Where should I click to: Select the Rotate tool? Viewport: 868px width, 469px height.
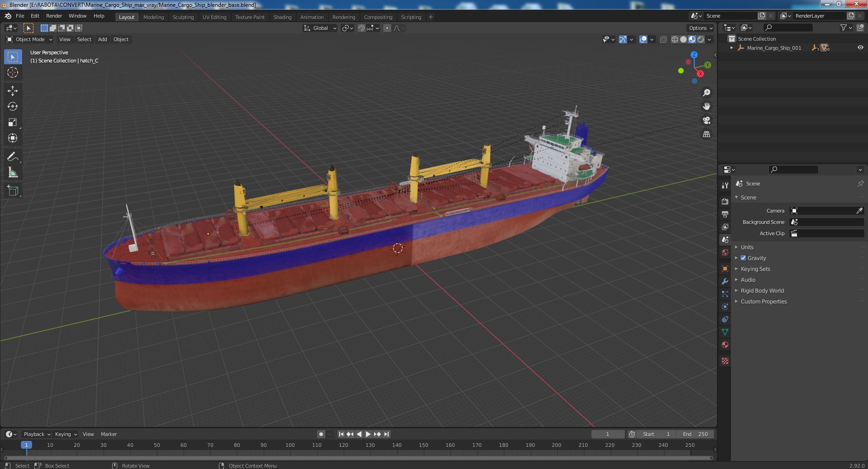[x=13, y=107]
